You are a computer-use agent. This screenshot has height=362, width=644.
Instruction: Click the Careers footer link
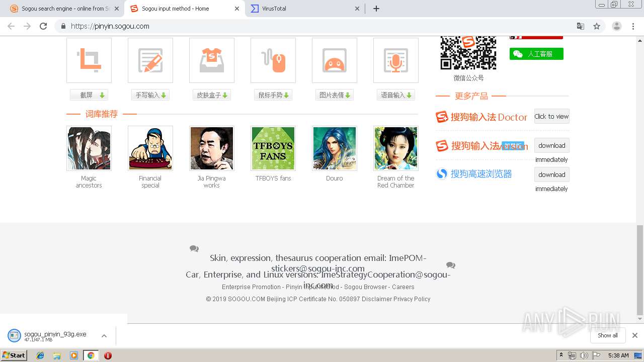click(403, 287)
